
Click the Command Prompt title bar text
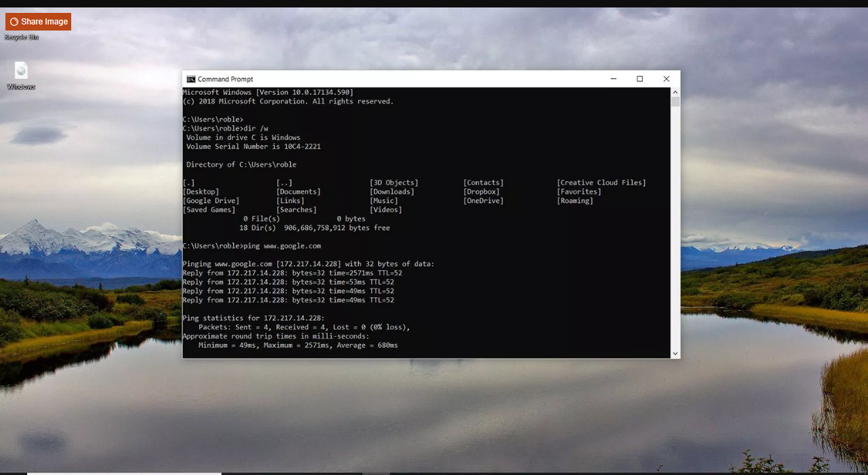225,79
